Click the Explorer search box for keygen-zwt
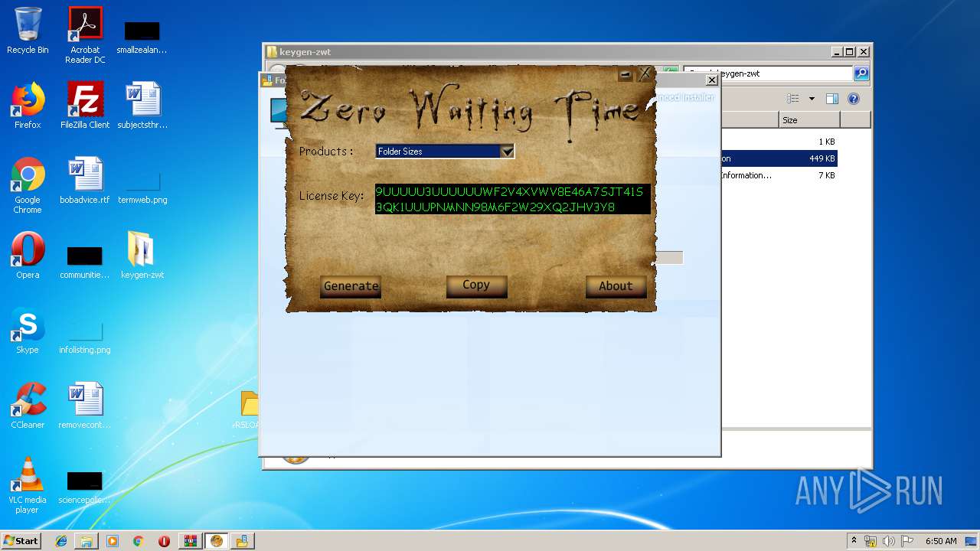Image resolution: width=980 pixels, height=551 pixels. pyautogui.click(x=767, y=73)
